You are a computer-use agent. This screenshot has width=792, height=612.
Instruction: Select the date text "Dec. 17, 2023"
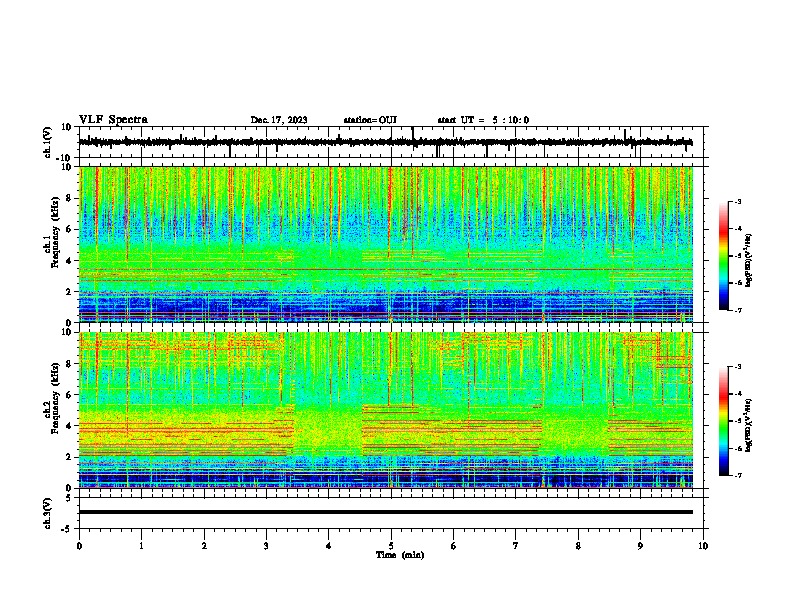click(x=279, y=120)
